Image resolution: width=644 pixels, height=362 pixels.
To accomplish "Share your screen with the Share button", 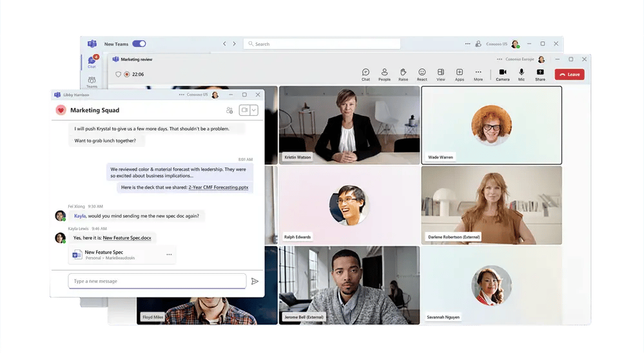I will click(540, 75).
